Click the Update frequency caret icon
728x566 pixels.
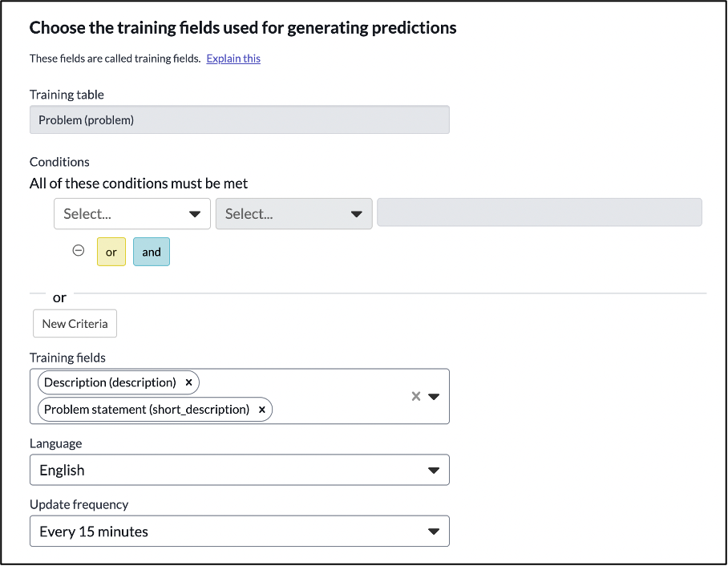434,532
